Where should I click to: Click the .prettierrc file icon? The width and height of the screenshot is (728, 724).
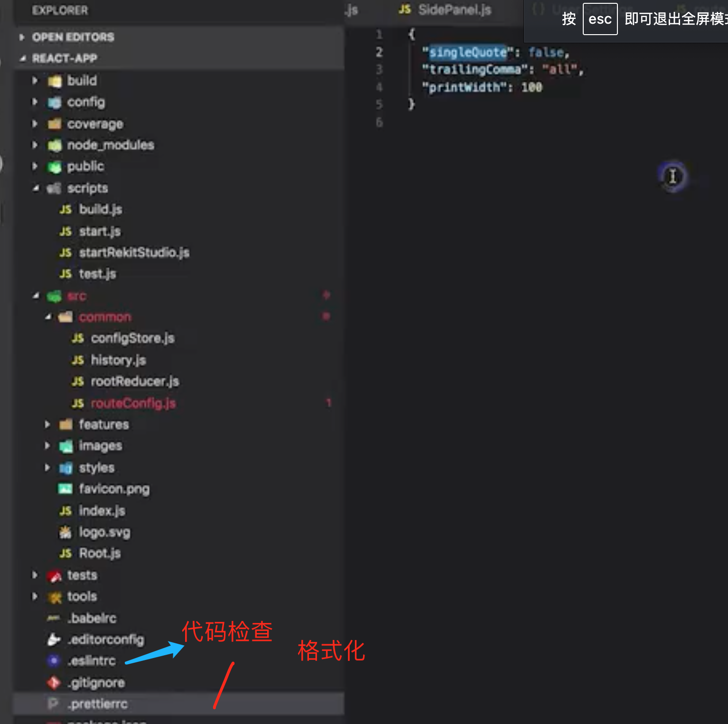pyautogui.click(x=53, y=704)
